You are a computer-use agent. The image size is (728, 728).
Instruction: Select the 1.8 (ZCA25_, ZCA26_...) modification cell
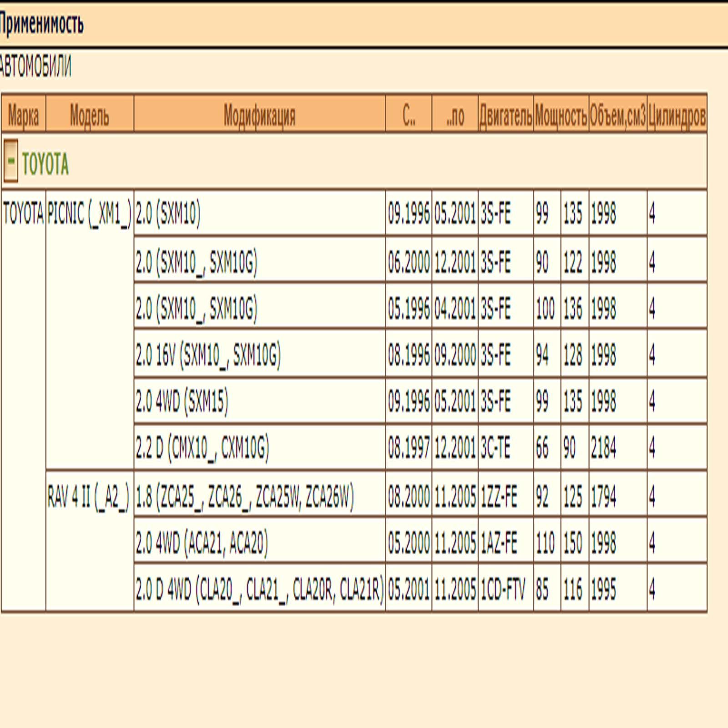260,495
